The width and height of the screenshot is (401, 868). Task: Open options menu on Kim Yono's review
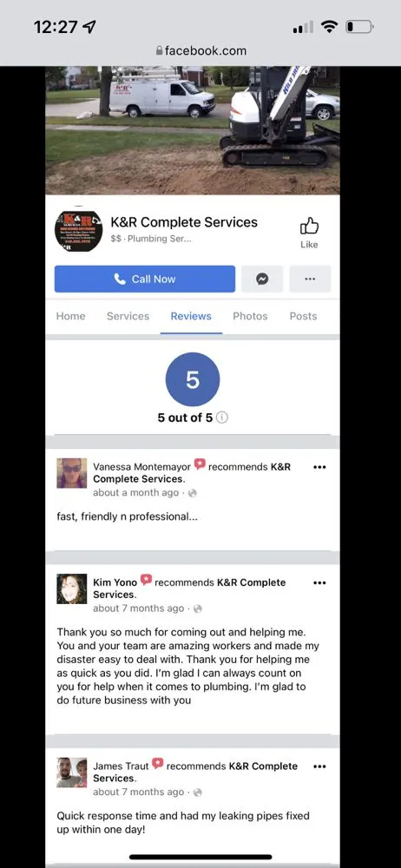click(319, 583)
